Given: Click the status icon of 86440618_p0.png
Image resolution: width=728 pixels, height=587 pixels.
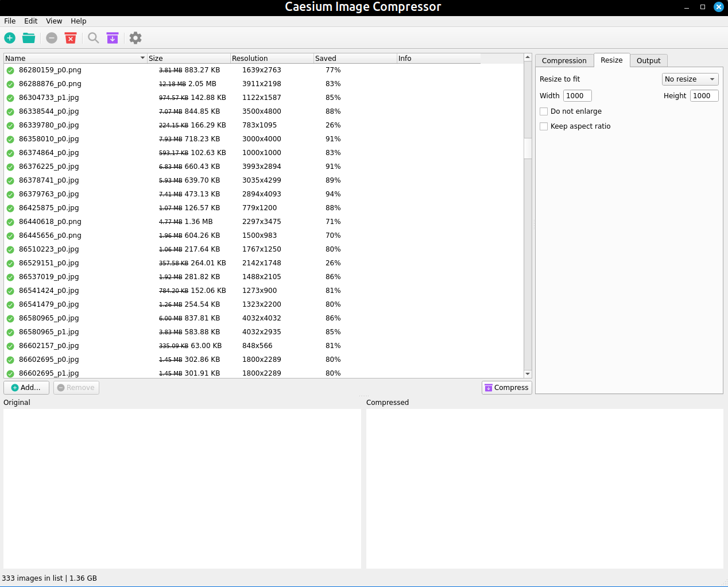Looking at the screenshot, I should pos(10,222).
